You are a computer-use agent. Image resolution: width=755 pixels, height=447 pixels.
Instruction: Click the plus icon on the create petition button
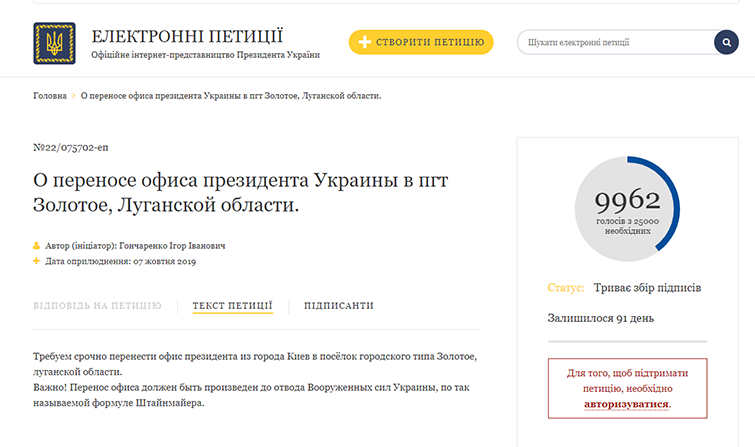tap(362, 42)
